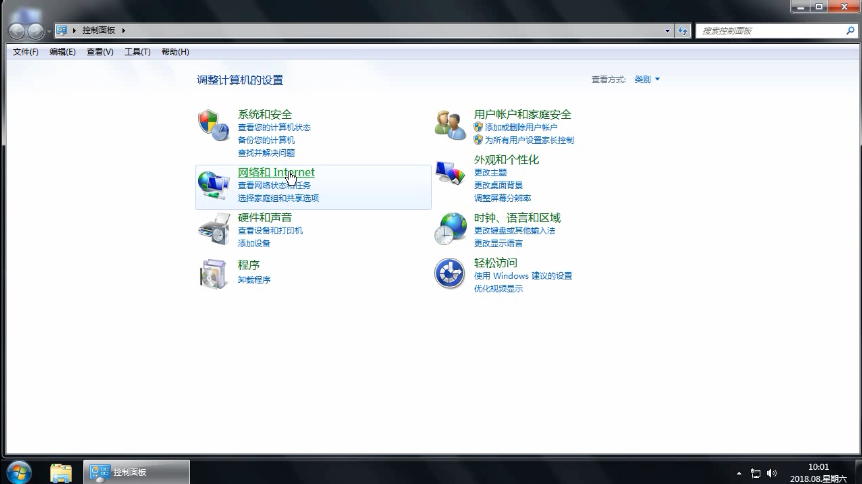
Task: Open the 类别 view-by dropdown
Action: (647, 79)
